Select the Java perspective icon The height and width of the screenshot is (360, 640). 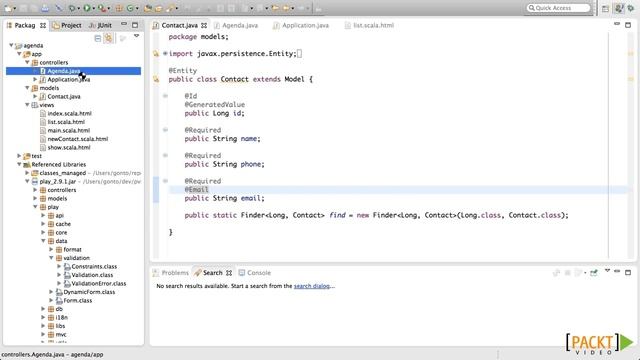(x=619, y=8)
